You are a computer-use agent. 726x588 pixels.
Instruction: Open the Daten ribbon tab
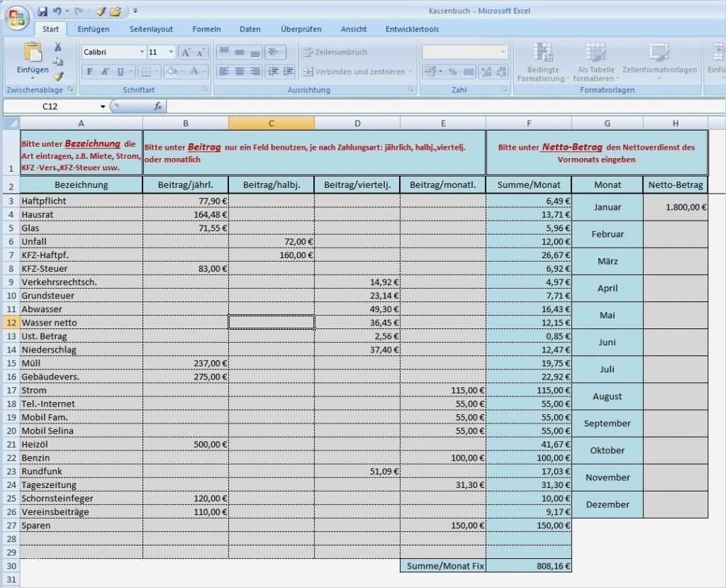tap(250, 29)
